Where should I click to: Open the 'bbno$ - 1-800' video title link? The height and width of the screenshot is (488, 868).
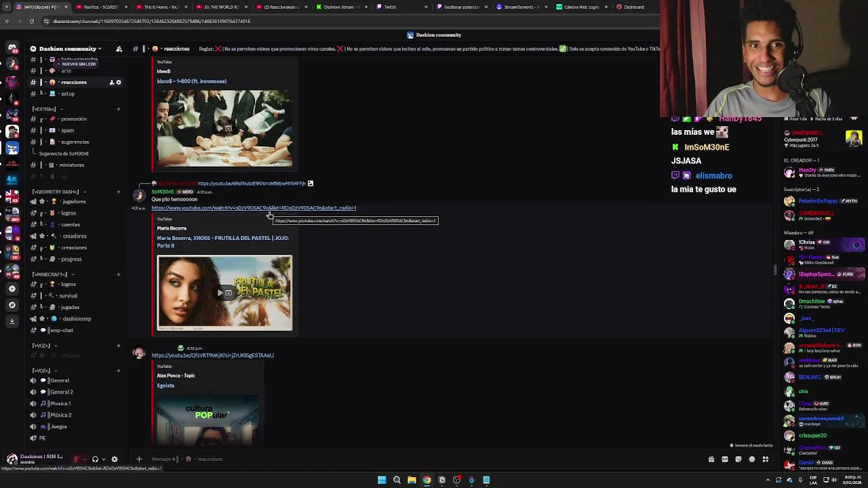coord(191,81)
